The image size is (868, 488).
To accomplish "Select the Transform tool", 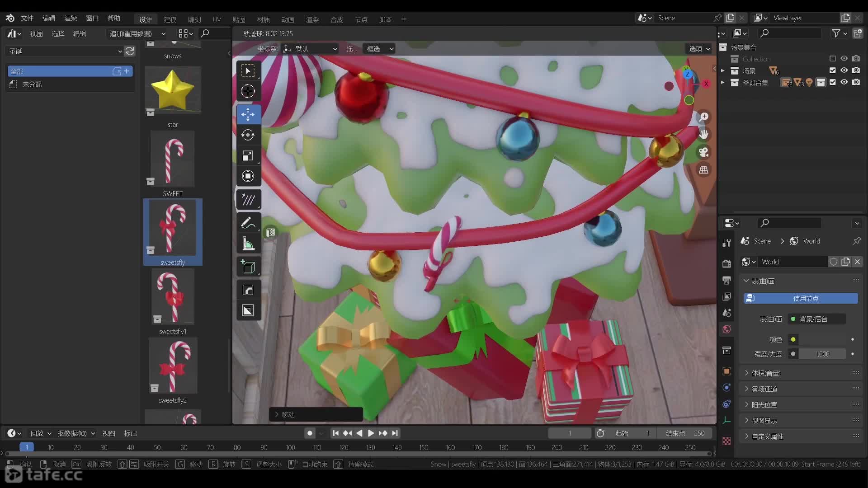I will pyautogui.click(x=248, y=176).
